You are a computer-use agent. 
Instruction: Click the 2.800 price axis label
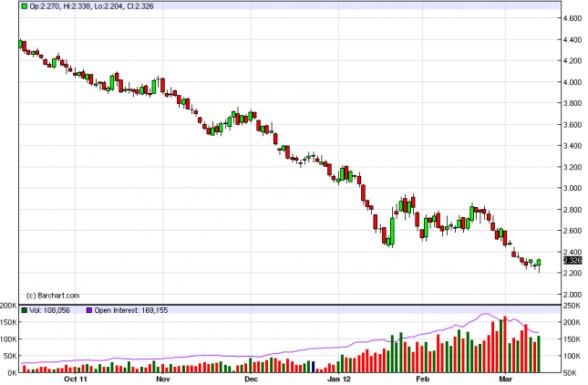(573, 209)
